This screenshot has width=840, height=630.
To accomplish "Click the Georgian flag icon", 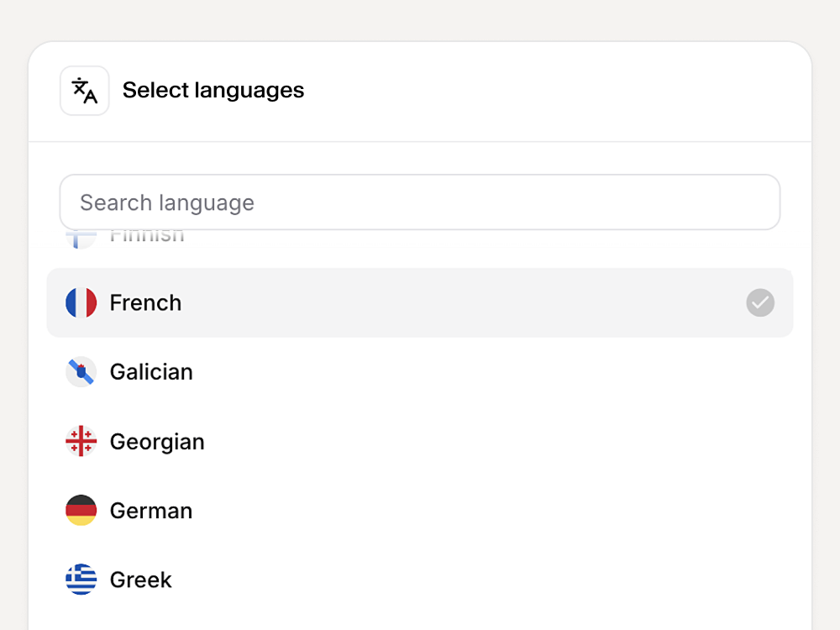I will 81,441.
